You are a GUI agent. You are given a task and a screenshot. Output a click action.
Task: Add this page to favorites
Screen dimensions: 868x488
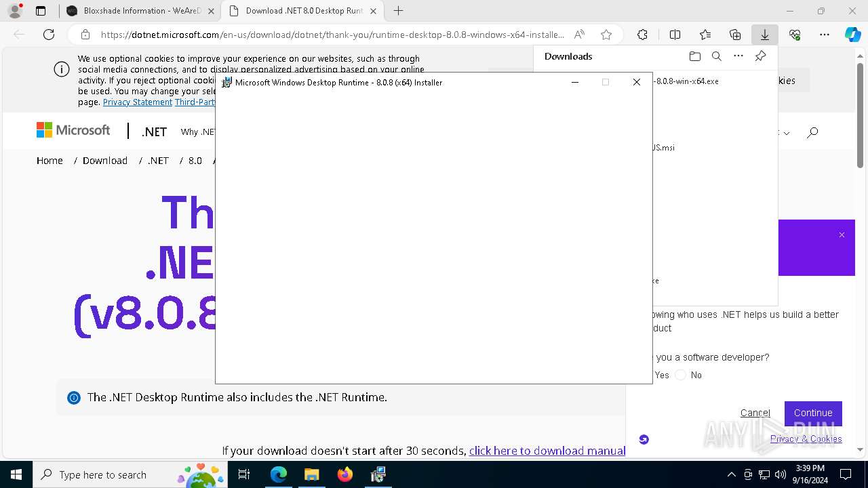point(606,35)
